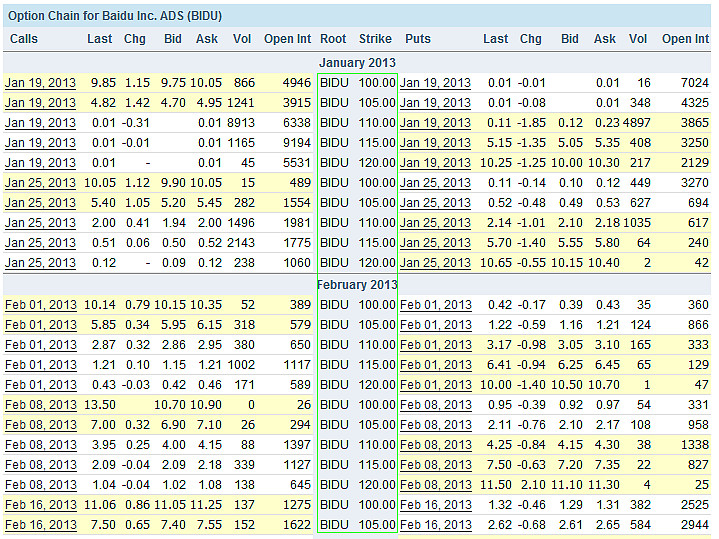Open the Jan 19, 2013 put with open interest 4325

coord(435,103)
